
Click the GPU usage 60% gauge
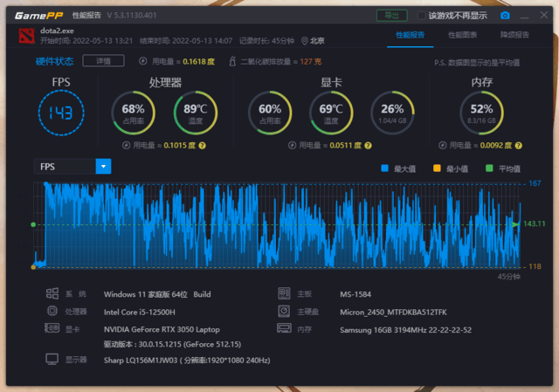point(270,112)
